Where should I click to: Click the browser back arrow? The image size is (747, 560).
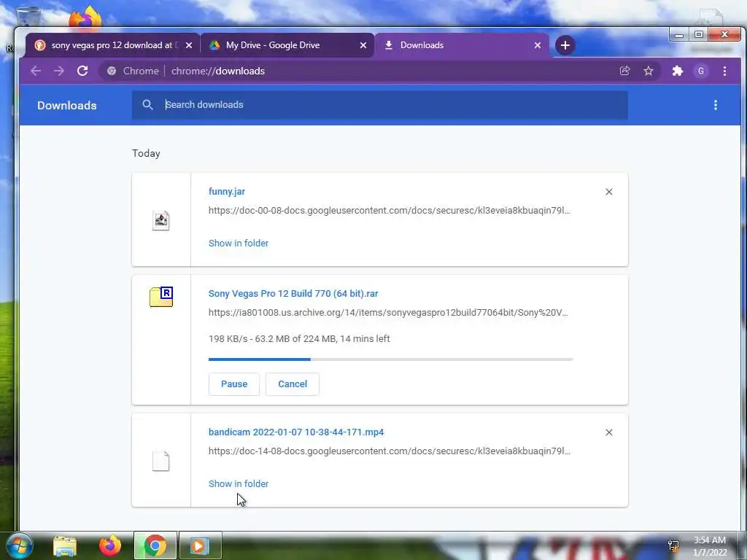(36, 71)
